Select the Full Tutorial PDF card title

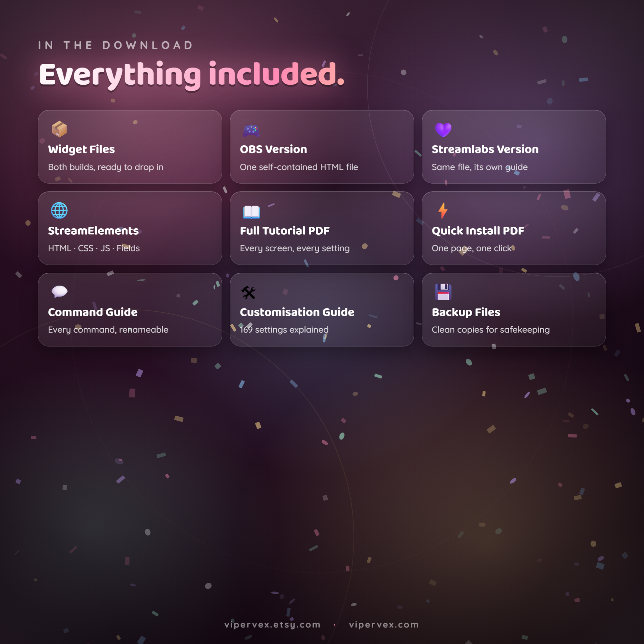pyautogui.click(x=285, y=231)
